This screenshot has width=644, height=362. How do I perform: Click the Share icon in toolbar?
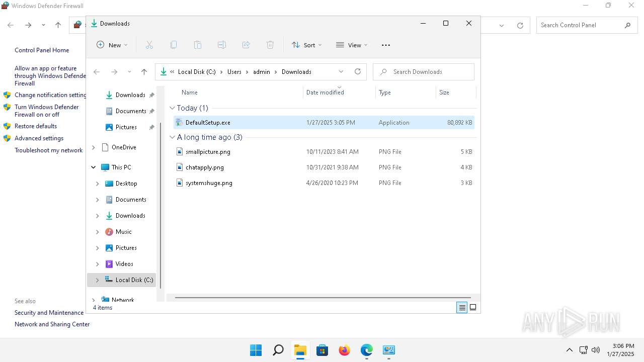pyautogui.click(x=246, y=45)
